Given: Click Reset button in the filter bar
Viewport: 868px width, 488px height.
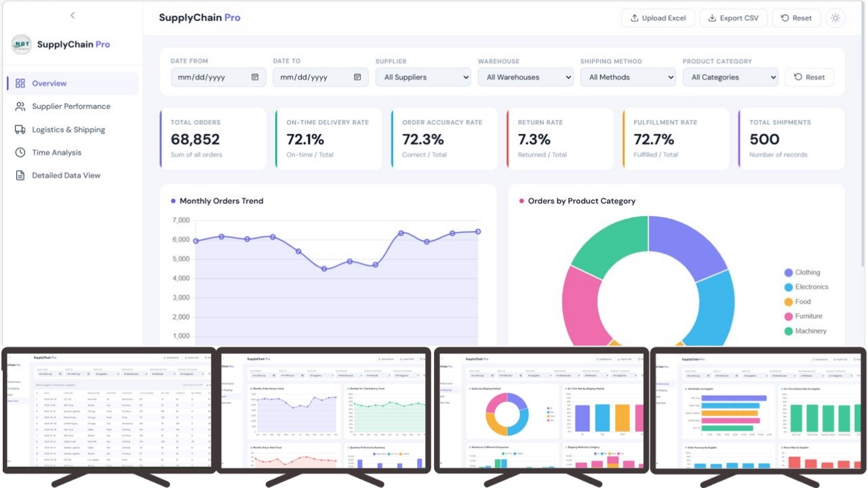Looking at the screenshot, I should point(810,77).
